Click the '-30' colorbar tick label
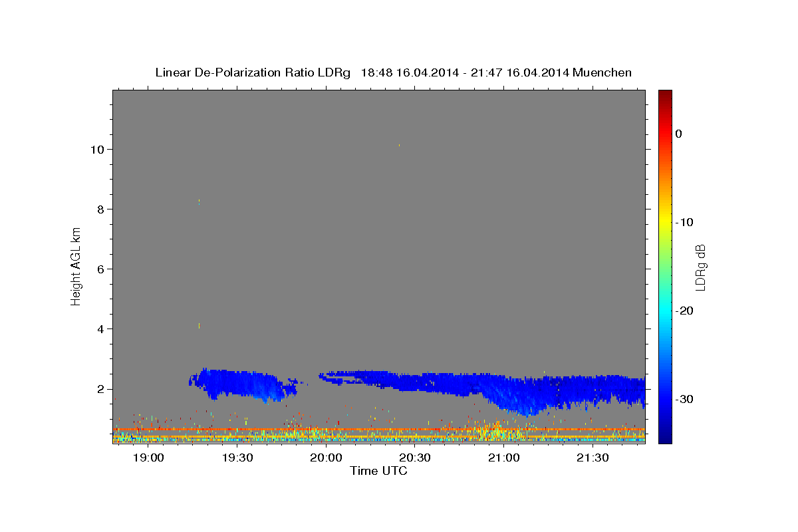 coord(684,399)
